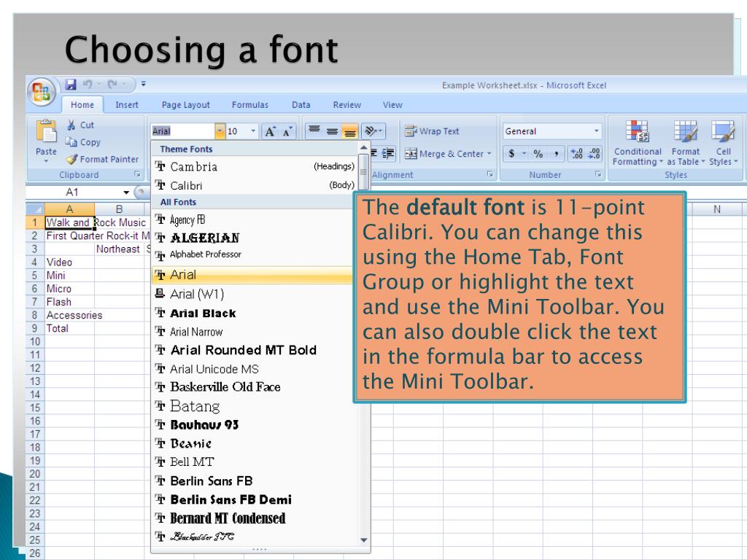The height and width of the screenshot is (560, 747).
Task: Choose the Bauhaus 93 font
Action: point(255,424)
